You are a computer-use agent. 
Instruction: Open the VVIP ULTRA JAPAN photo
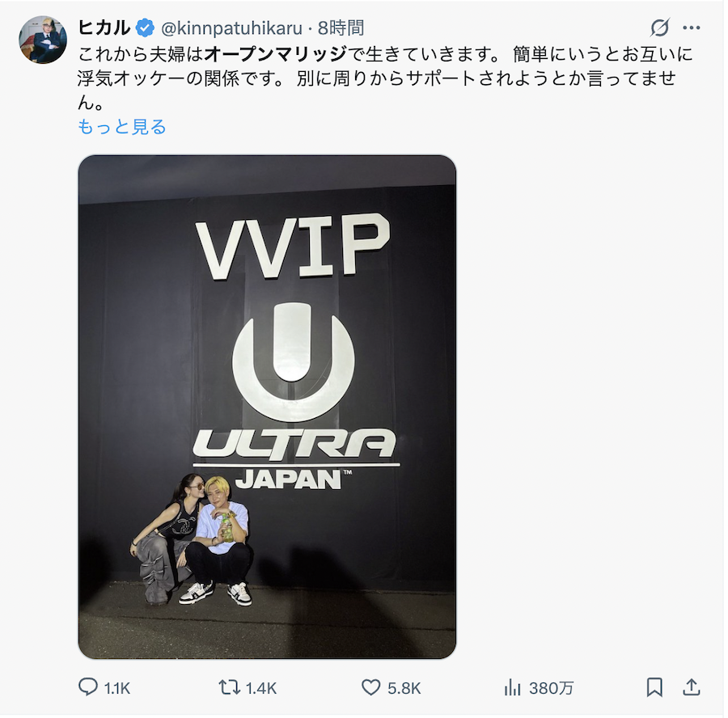click(267, 407)
